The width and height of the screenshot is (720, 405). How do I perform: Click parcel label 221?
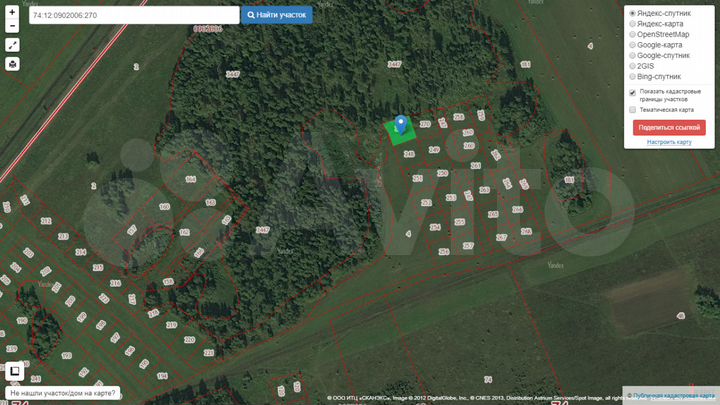[209, 353]
